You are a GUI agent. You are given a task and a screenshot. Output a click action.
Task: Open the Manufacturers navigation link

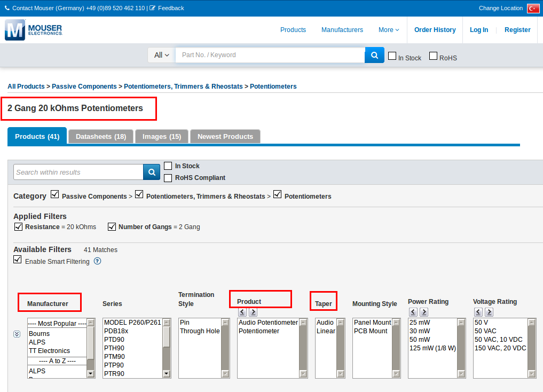pos(342,30)
